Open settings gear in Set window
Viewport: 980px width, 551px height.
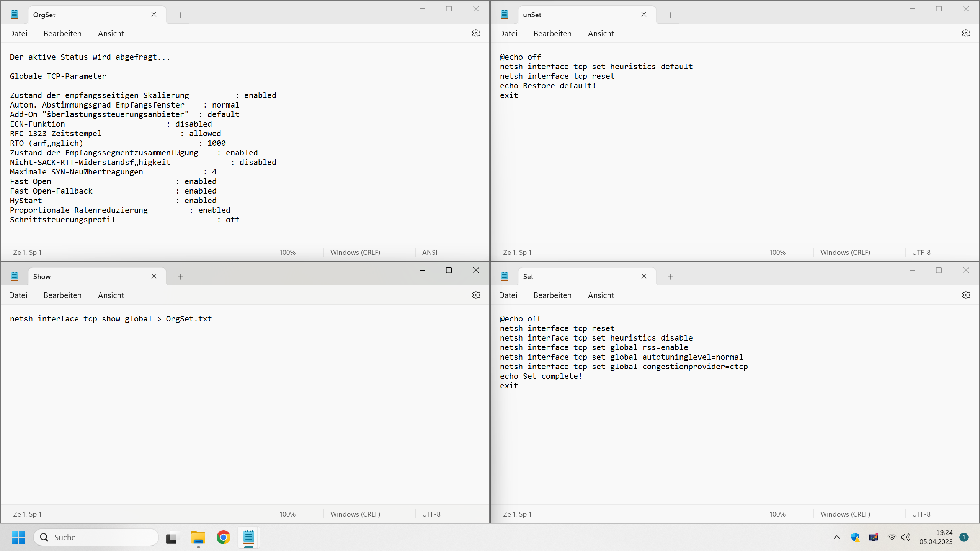coord(966,295)
